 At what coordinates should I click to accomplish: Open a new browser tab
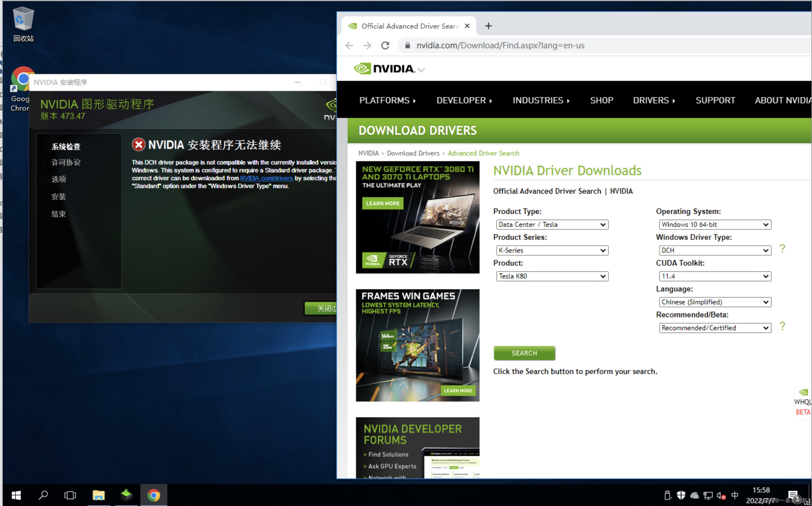(x=488, y=26)
